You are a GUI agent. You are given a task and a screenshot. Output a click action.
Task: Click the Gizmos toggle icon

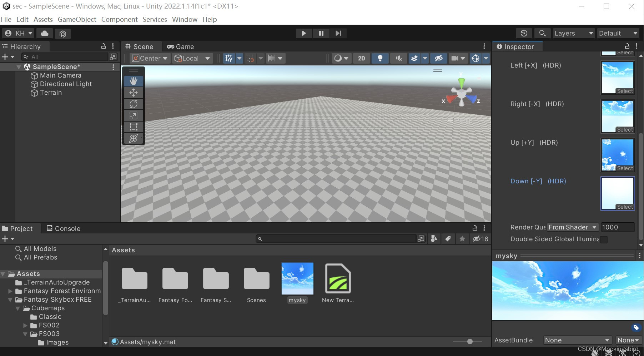coord(476,58)
